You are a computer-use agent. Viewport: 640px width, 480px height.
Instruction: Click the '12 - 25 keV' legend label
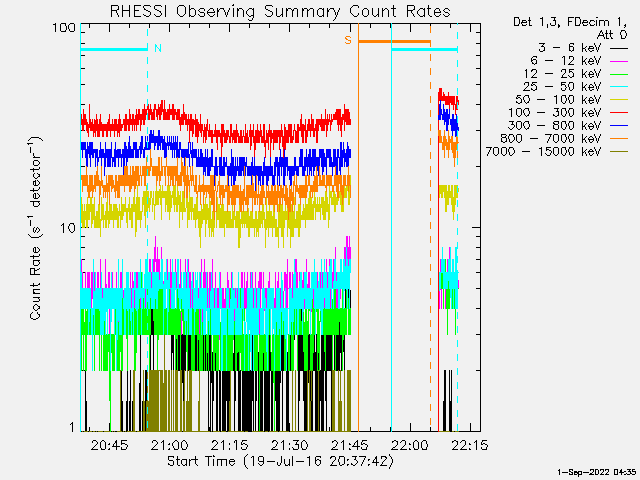[562, 74]
